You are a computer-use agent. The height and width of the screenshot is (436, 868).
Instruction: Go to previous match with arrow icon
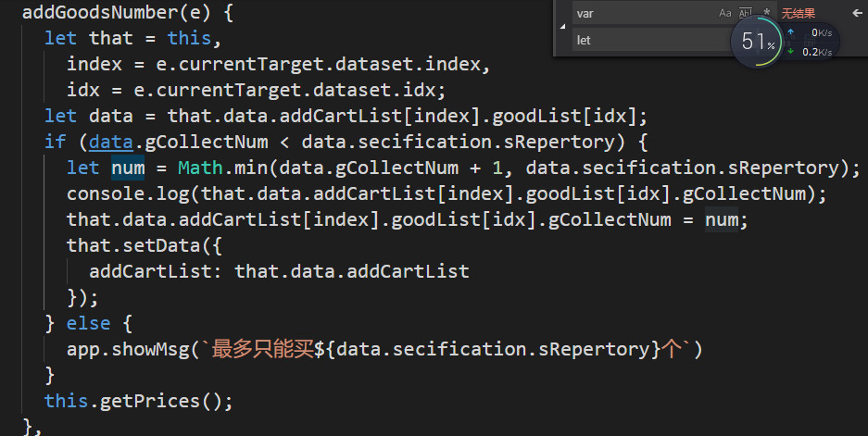[857, 13]
